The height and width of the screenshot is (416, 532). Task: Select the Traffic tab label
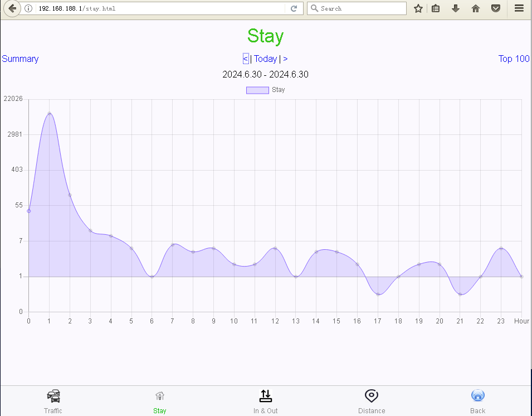(x=53, y=410)
